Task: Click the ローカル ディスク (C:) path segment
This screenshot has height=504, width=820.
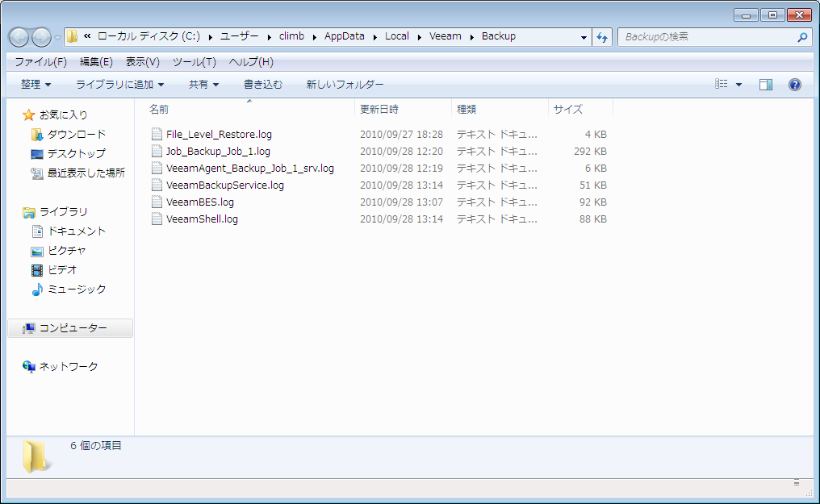Action: click(x=149, y=36)
